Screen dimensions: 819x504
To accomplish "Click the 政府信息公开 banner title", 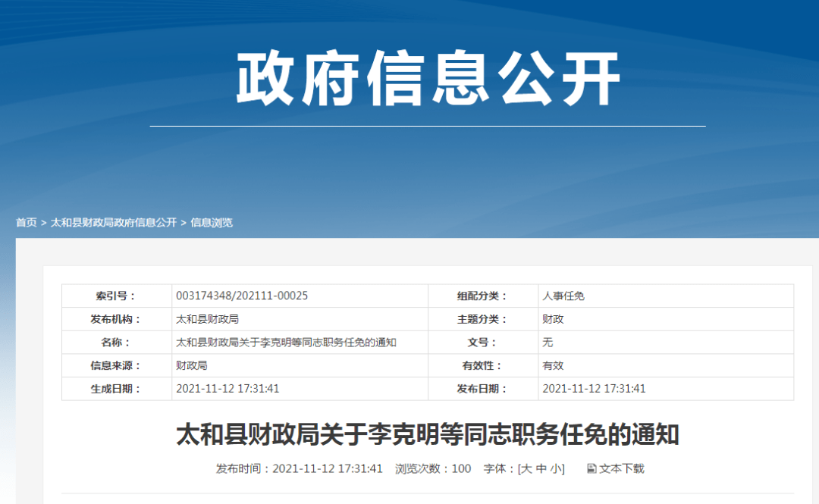I will [x=428, y=79].
